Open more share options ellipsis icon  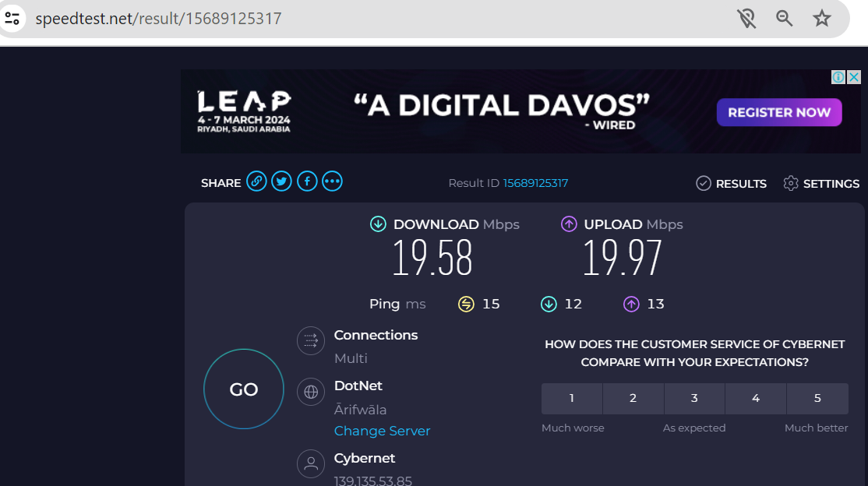pos(332,181)
